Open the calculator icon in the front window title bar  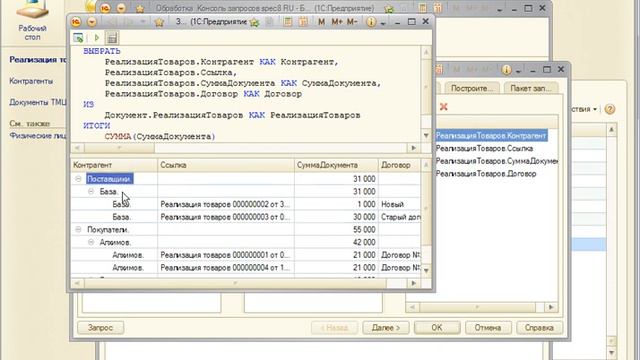tap(288, 22)
